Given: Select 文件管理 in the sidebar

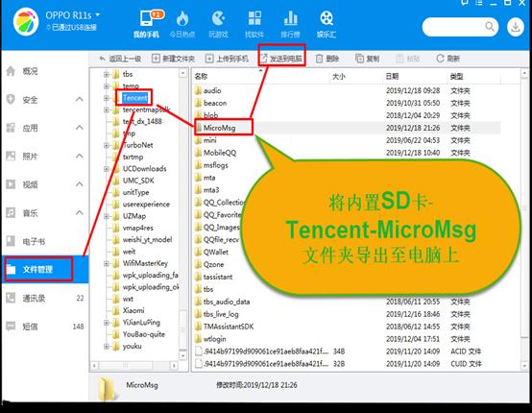Looking at the screenshot, I should pyautogui.click(x=45, y=270).
